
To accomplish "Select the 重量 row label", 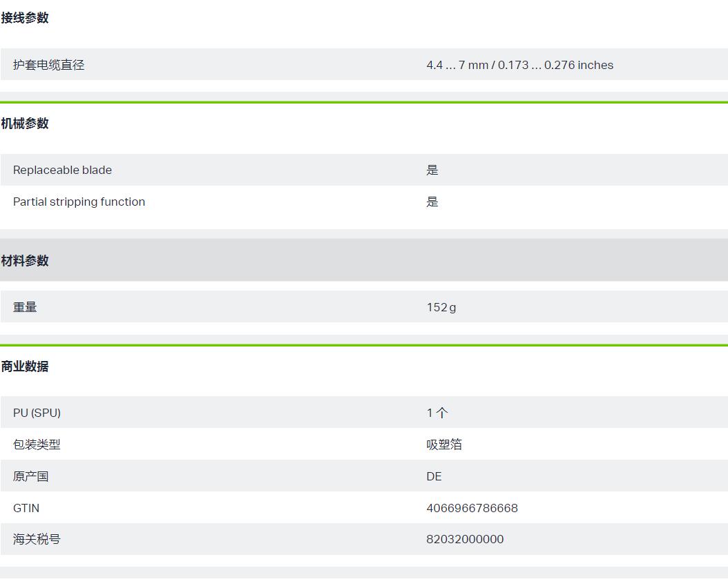I will pyautogui.click(x=25, y=307).
